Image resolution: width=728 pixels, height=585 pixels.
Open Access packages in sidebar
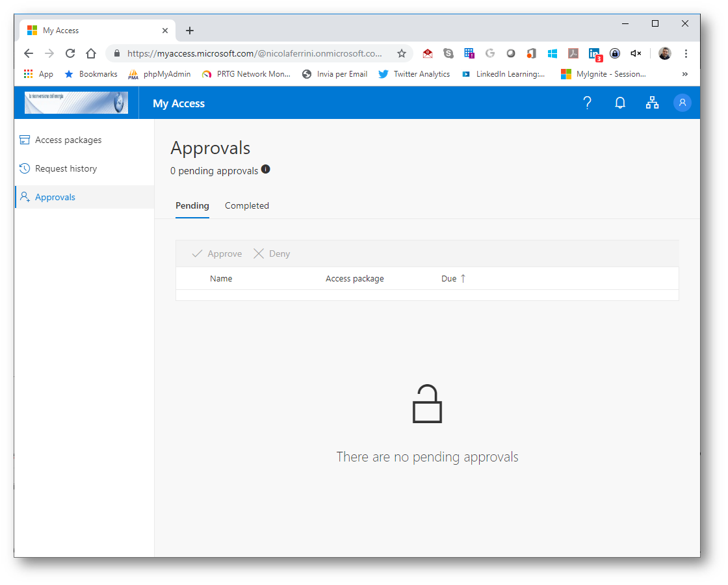[x=68, y=140]
